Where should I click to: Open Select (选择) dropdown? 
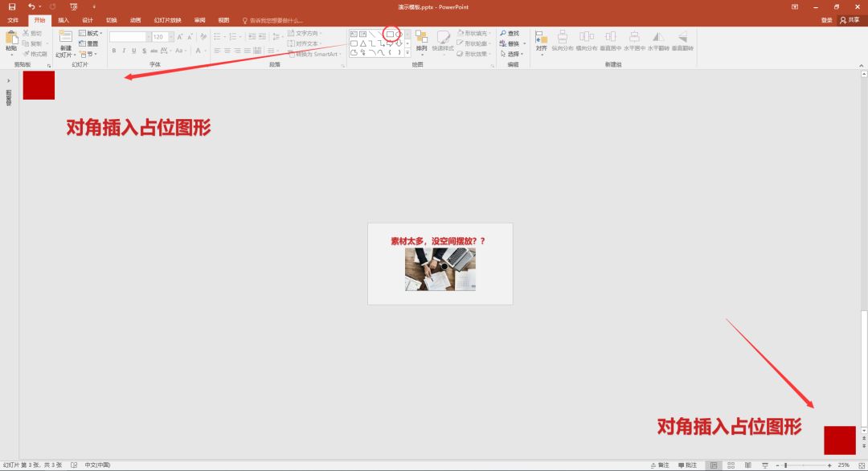(513, 54)
